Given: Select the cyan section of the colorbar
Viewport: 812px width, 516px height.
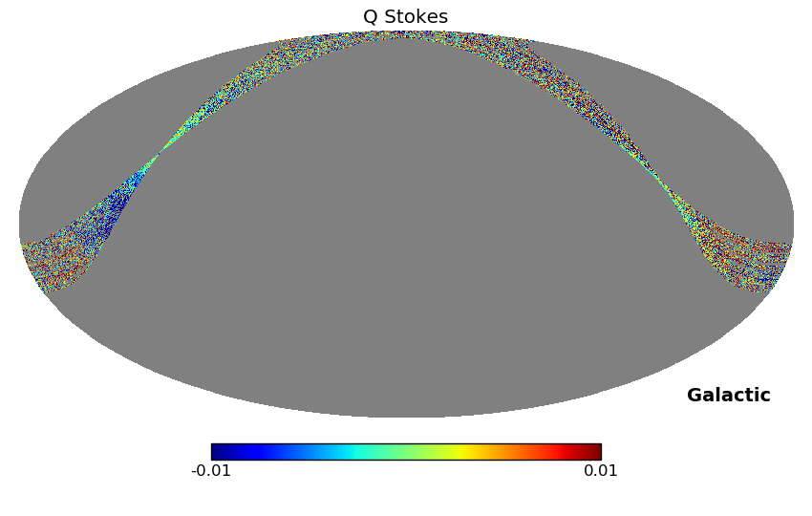Looking at the screenshot, I should pyautogui.click(x=353, y=452).
